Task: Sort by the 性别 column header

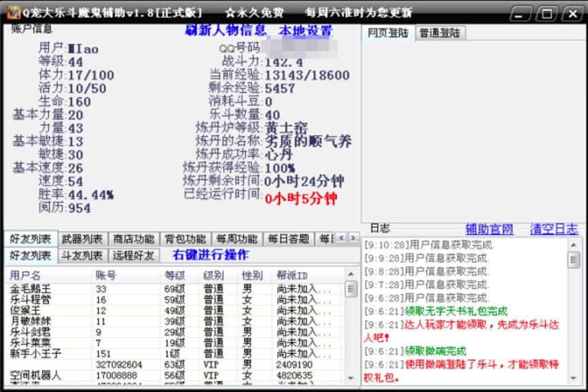Action: pos(256,275)
